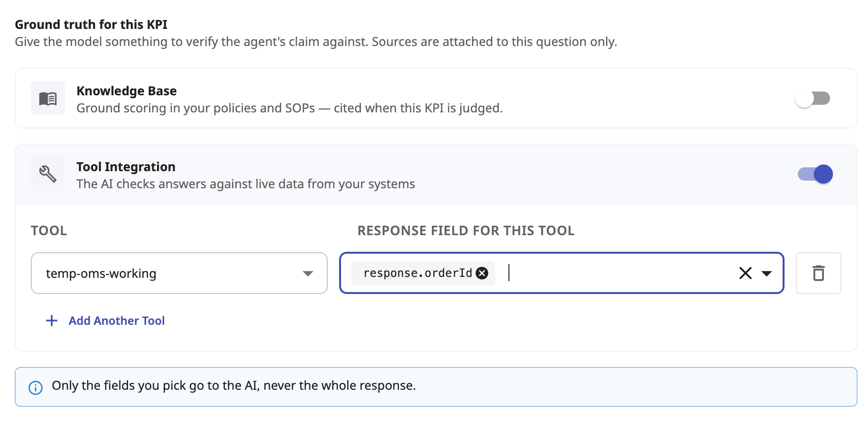Click the RESPONSE FIELD FOR THIS TOOL label
The image size is (868, 422).
466,231
